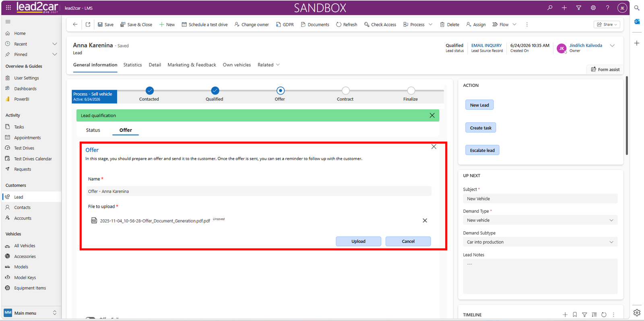Select the Contract process stage circle
The image size is (644, 321).
(x=346, y=91)
